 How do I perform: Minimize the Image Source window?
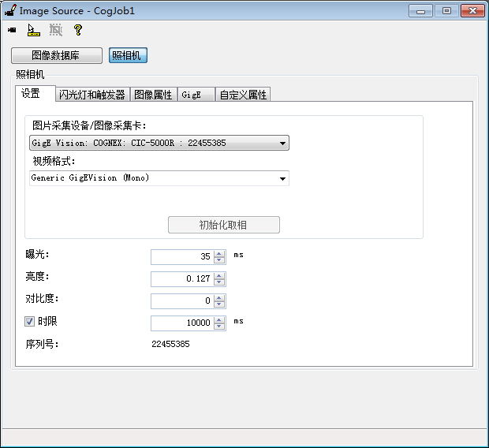point(420,11)
